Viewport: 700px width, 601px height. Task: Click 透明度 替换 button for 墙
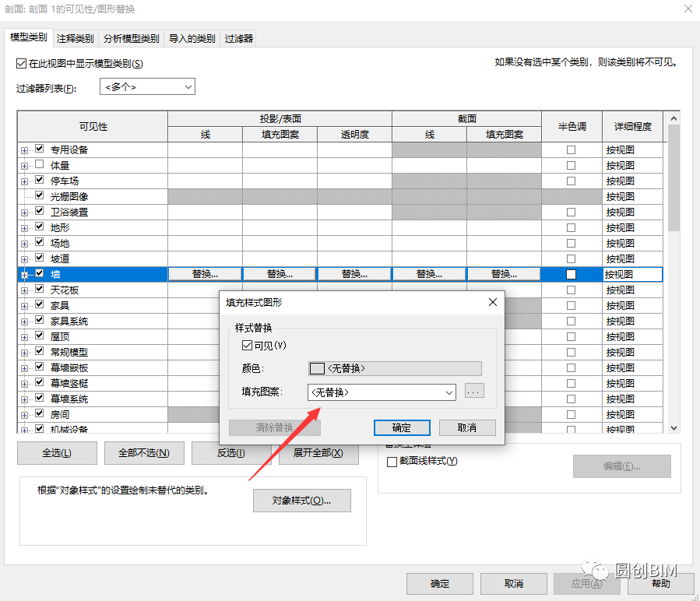point(354,274)
